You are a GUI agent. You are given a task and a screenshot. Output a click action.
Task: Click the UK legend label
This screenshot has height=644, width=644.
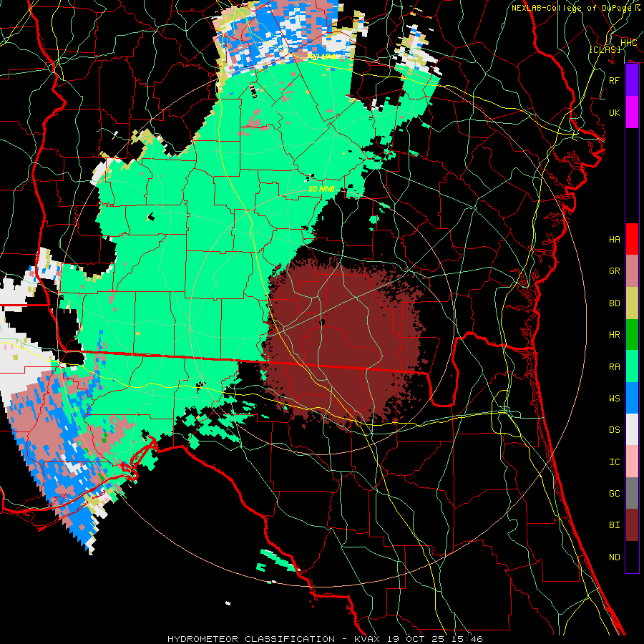pyautogui.click(x=614, y=112)
